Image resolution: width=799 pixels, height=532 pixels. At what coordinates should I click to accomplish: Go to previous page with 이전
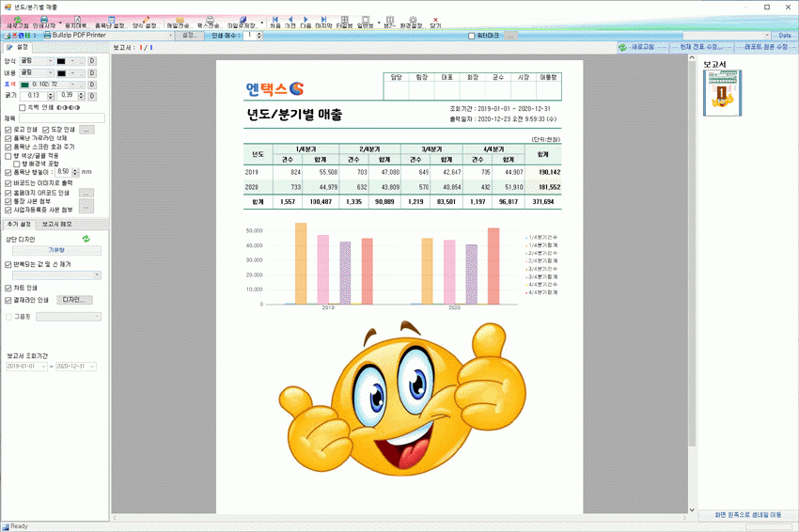pyautogui.click(x=290, y=22)
